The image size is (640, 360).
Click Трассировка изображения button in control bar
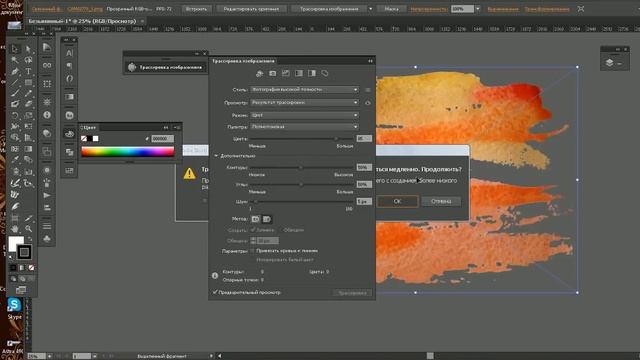click(x=329, y=9)
